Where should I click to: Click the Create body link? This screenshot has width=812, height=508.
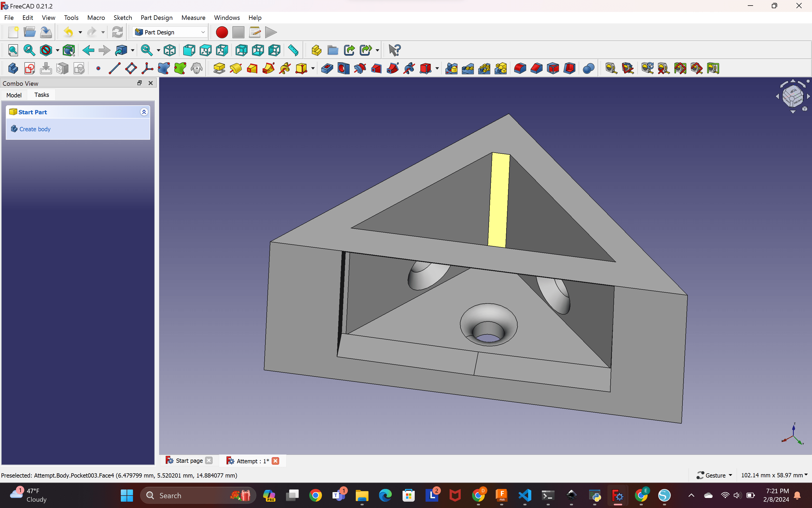(x=35, y=129)
